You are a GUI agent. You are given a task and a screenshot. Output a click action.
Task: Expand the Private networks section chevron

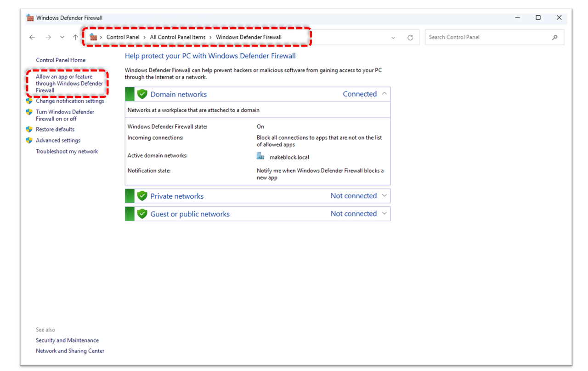384,195
